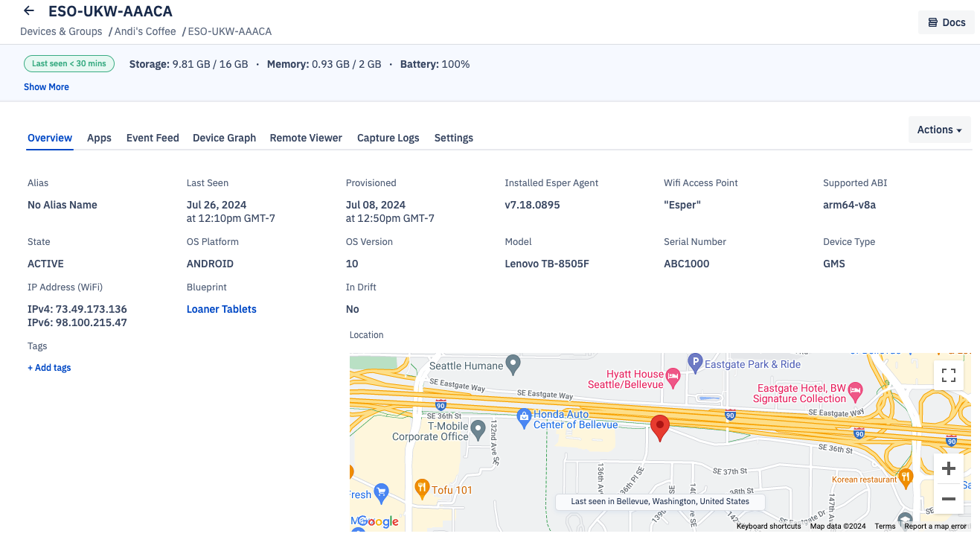This screenshot has height=557, width=980.
Task: Click the No Alias Name value
Action: pyautogui.click(x=63, y=205)
